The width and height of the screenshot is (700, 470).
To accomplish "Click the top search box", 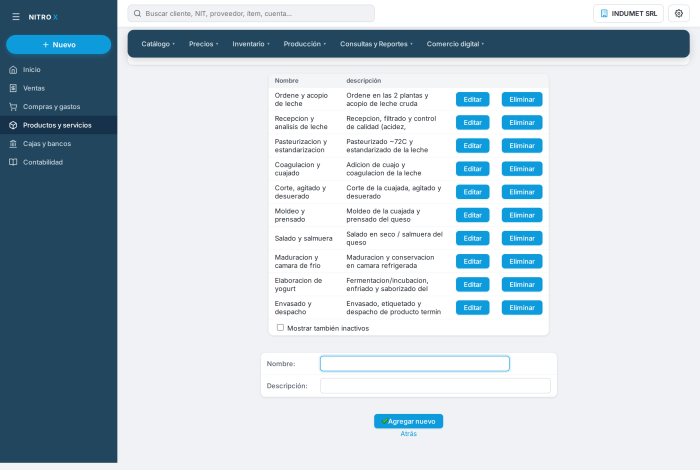I will pos(251,13).
